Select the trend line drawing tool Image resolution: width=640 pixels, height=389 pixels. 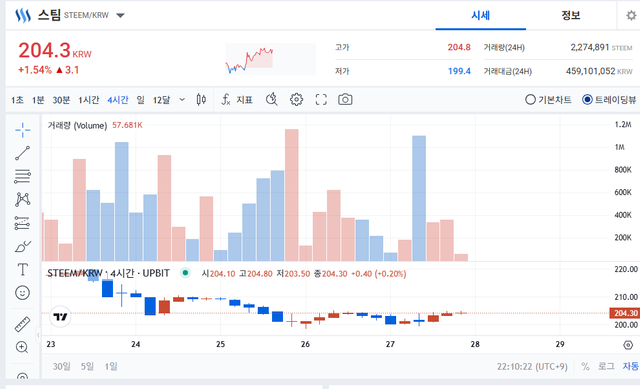point(22,153)
